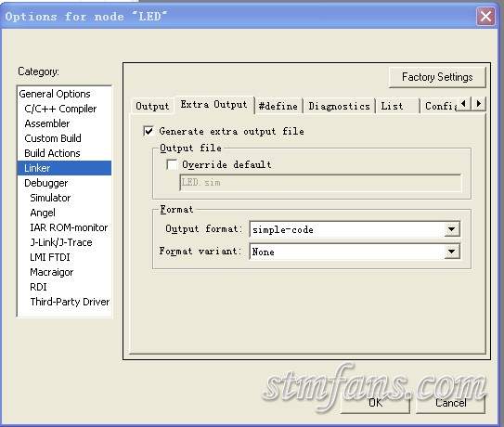Open the Format variant dropdown arrow

click(452, 252)
